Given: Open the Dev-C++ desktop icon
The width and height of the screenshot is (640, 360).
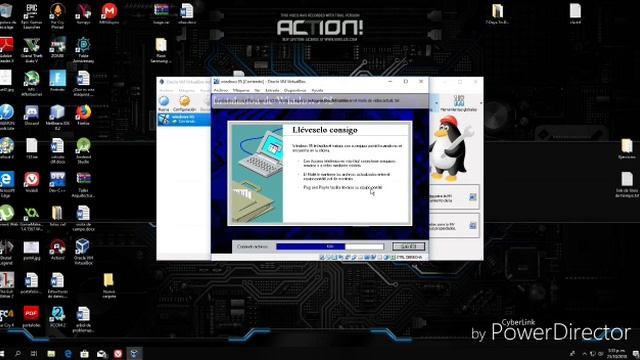Looking at the screenshot, I should click(58, 182).
